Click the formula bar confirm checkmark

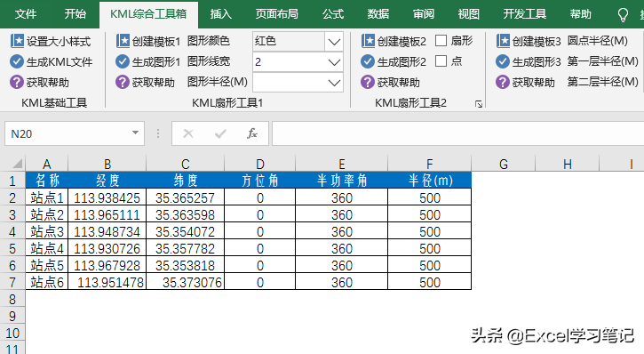220,133
